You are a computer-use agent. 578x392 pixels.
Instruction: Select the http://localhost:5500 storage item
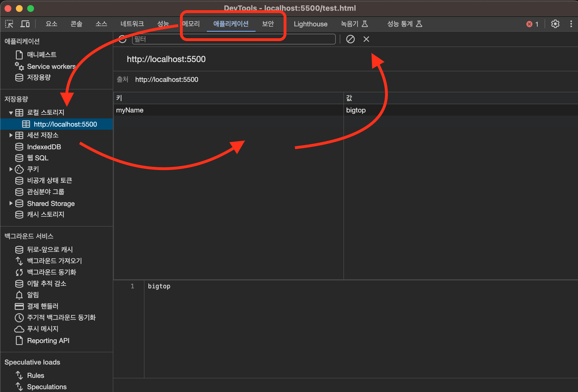65,124
